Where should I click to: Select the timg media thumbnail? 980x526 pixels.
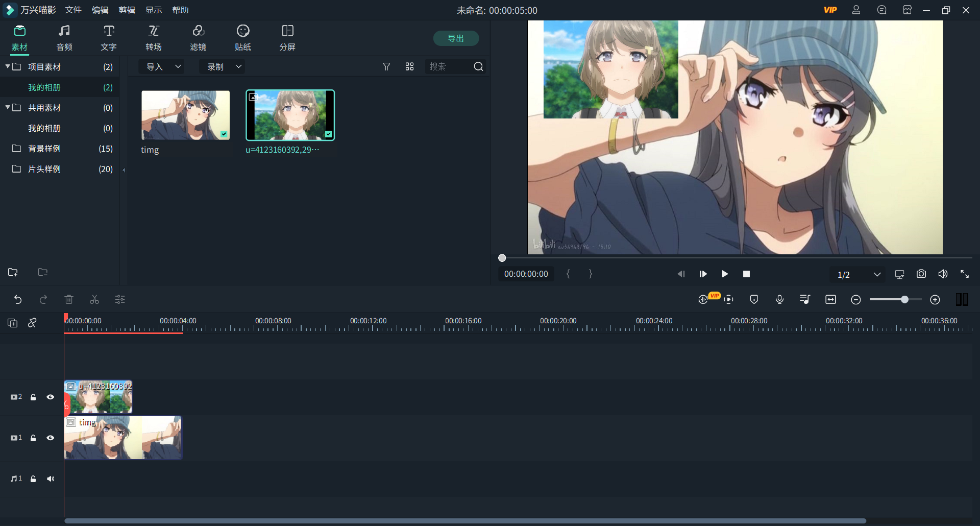click(186, 115)
